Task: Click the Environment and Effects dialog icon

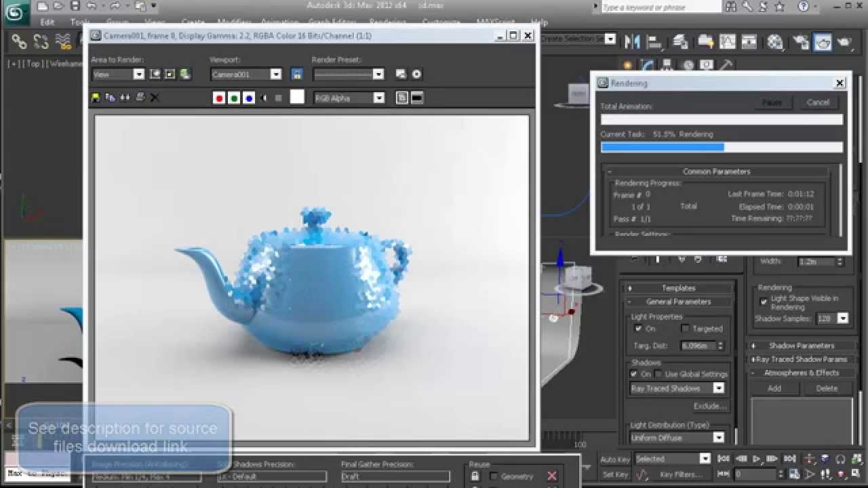Action: pyautogui.click(x=416, y=74)
